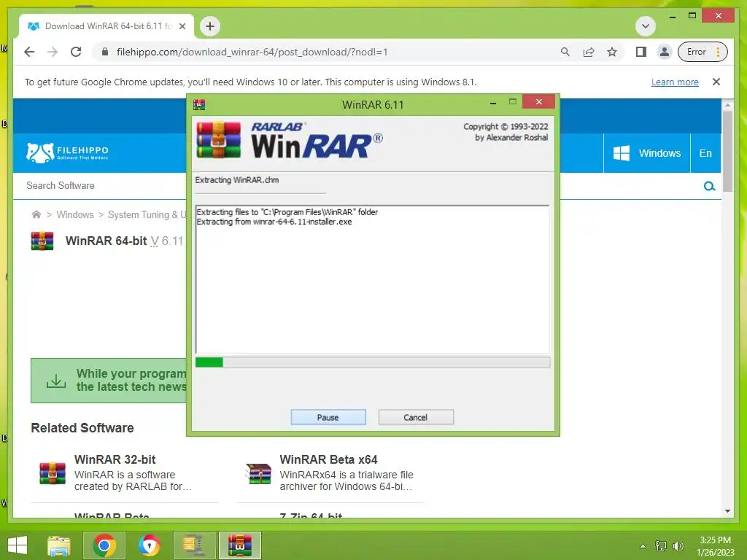Cancel the WinRAR installation
The image size is (747, 560).
pos(416,417)
